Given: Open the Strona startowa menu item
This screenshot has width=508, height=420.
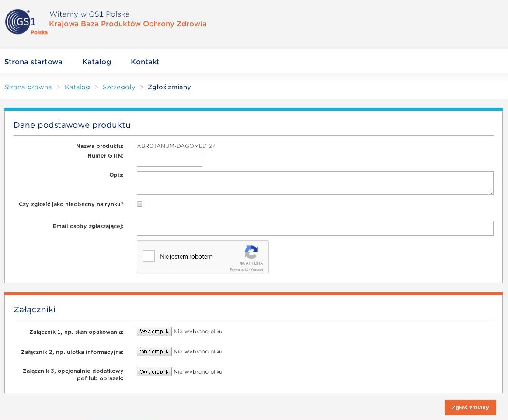Looking at the screenshot, I should (33, 62).
